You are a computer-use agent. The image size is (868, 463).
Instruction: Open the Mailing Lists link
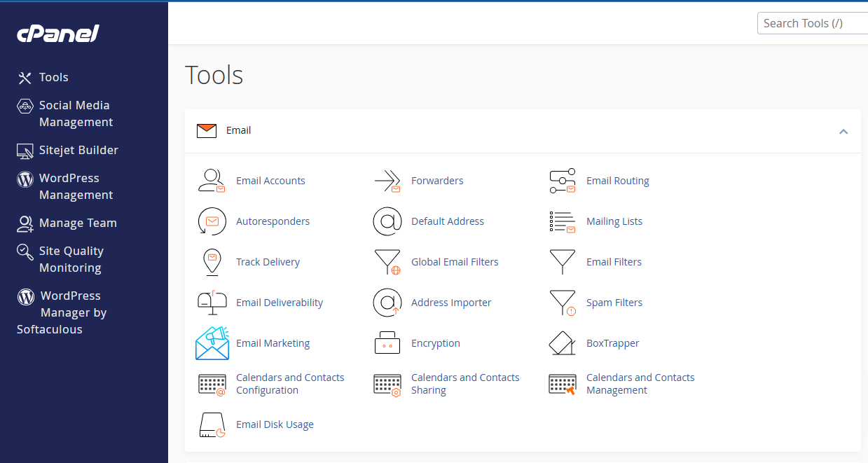[x=614, y=221]
